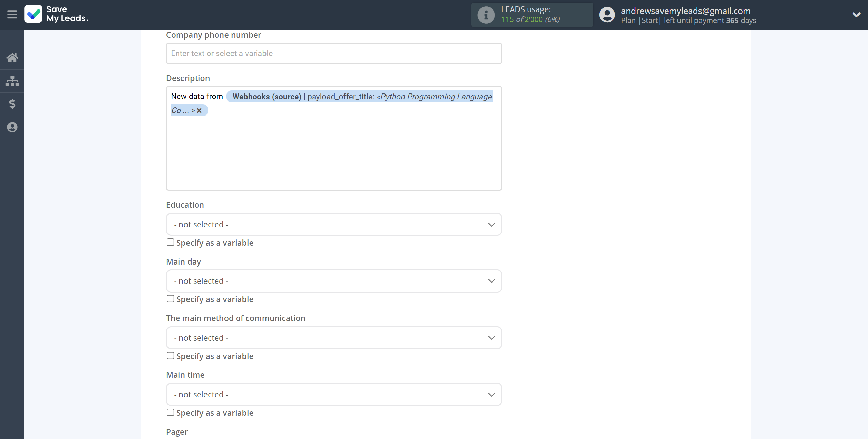
Task: Enable Specify as a variable under Main day
Action: pos(171,299)
